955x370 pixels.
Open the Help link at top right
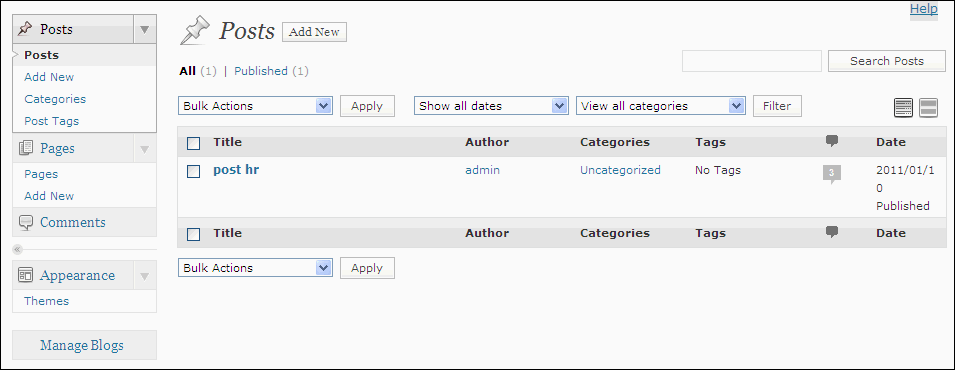point(923,9)
